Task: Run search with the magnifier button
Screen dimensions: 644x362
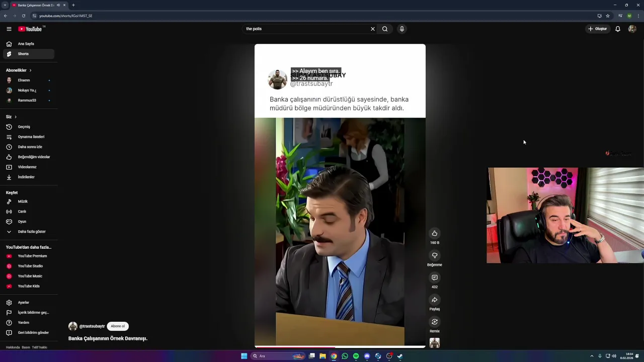Action: (385, 29)
